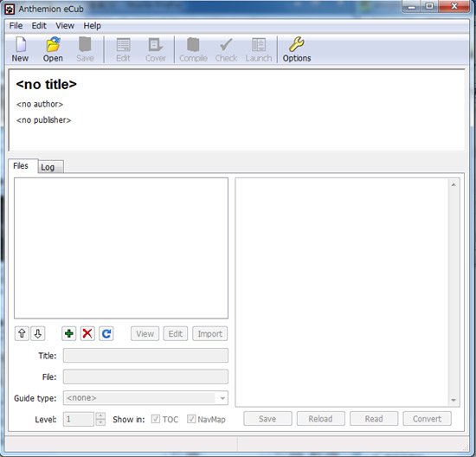Minimize the Anthemion eCub window

click(x=412, y=6)
